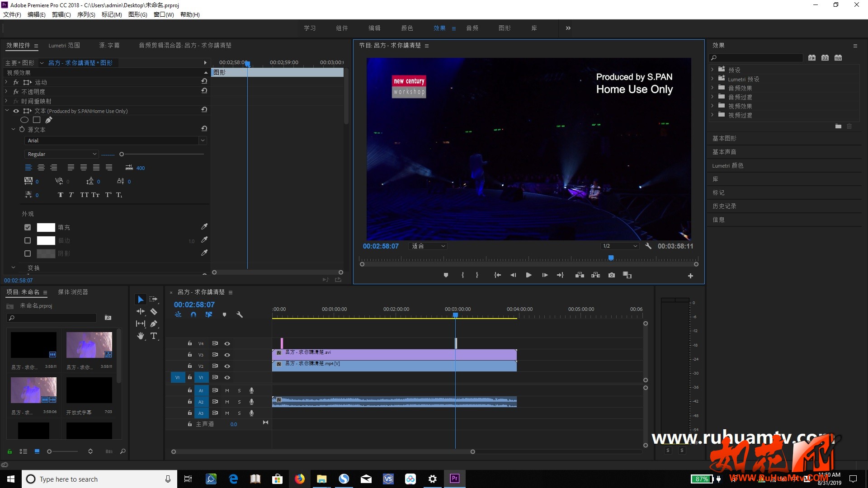
Task: Open the Sequence menu (序列)
Action: [x=86, y=14]
